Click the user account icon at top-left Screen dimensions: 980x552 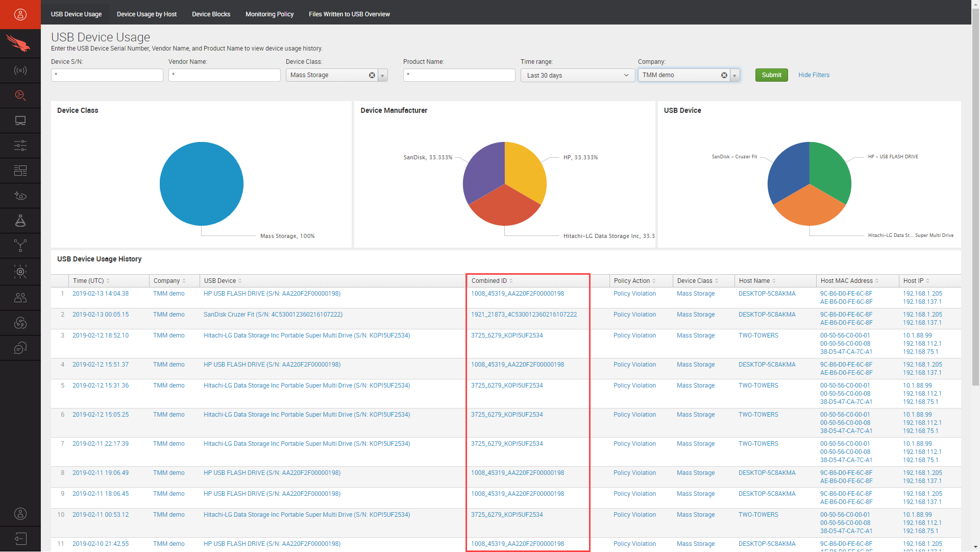click(x=20, y=14)
